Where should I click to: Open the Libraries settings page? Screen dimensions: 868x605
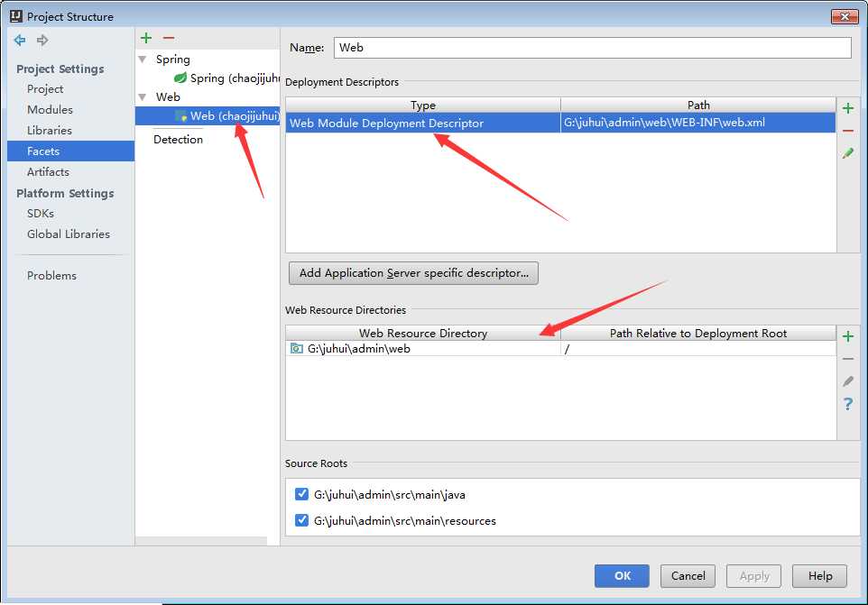pyautogui.click(x=50, y=131)
